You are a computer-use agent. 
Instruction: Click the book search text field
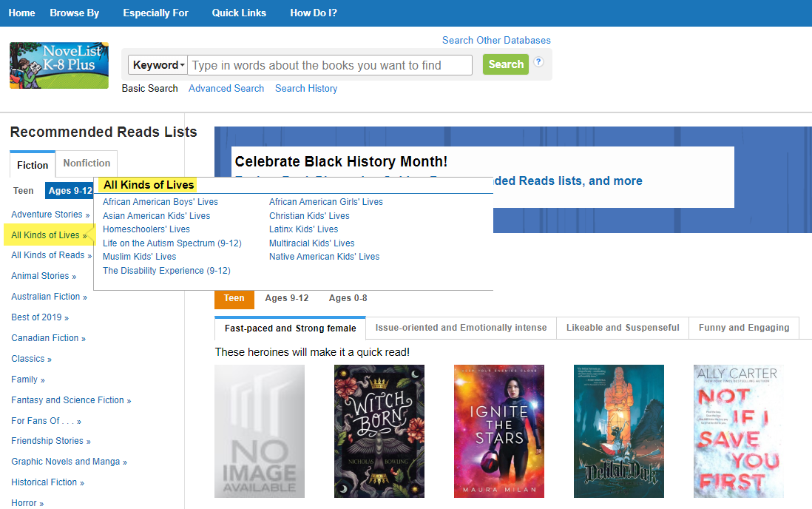pos(330,65)
